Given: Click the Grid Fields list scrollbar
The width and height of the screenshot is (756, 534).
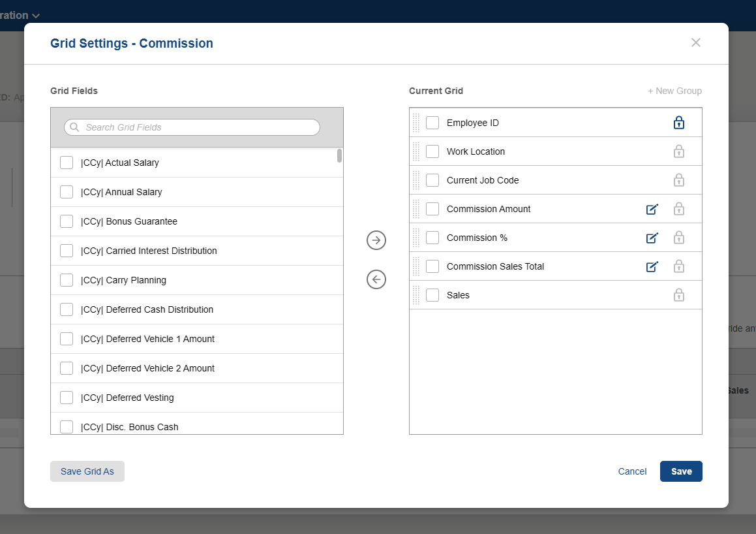Looking at the screenshot, I should [x=339, y=156].
